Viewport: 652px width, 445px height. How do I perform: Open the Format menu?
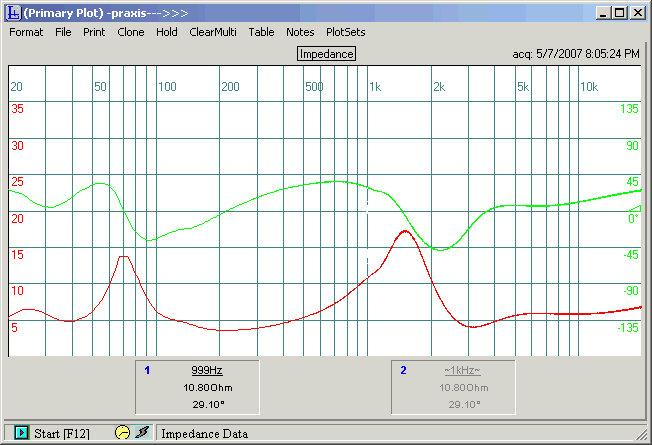[26, 32]
